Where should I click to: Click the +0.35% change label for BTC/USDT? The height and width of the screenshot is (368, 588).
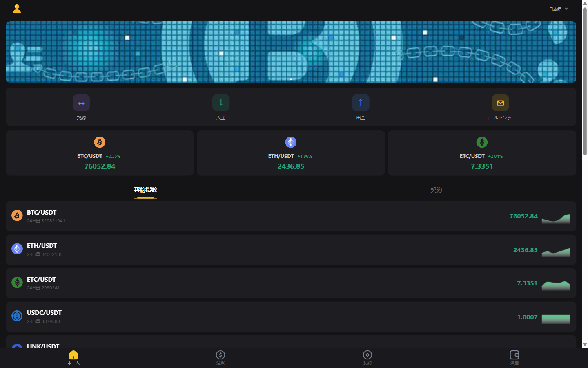click(113, 156)
